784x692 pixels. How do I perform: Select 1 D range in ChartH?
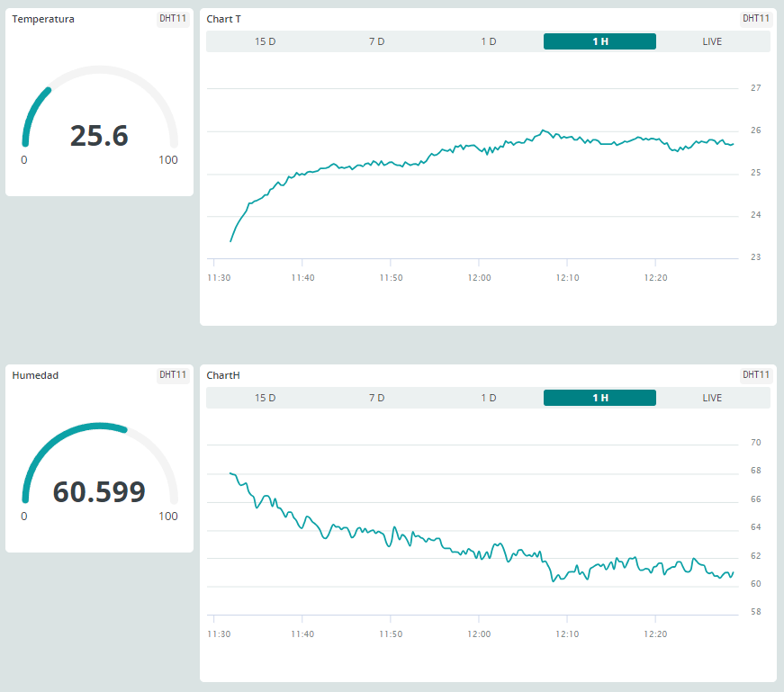489,398
